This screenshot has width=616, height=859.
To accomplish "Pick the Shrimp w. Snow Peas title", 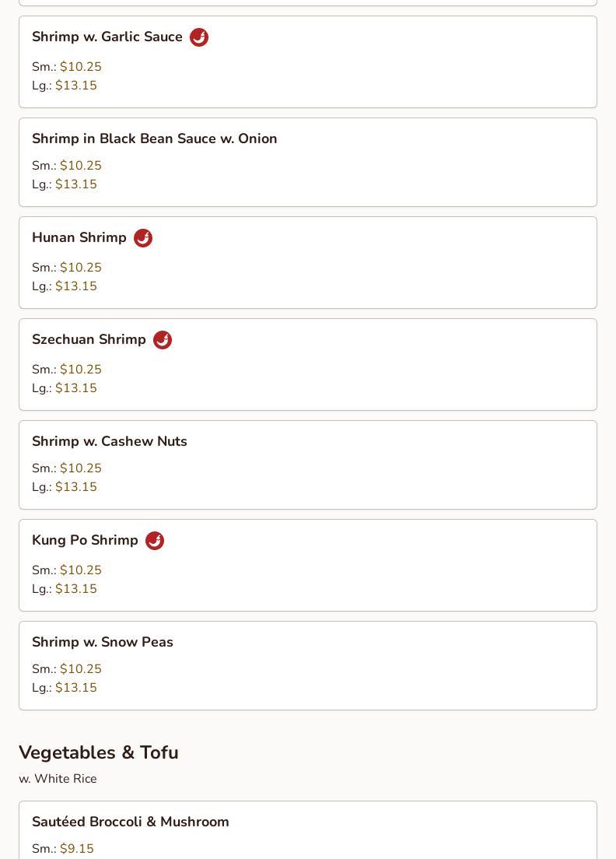I will pyautogui.click(x=103, y=642).
